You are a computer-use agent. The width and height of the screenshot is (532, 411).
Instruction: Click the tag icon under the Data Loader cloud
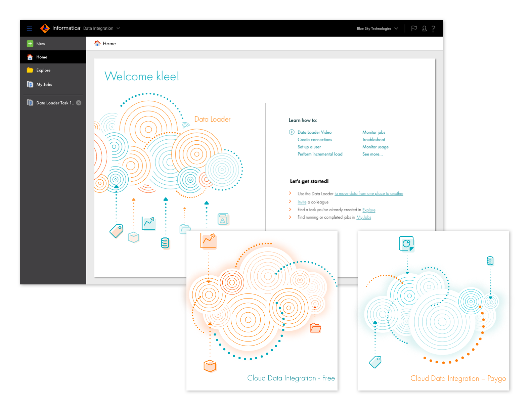coord(117,231)
